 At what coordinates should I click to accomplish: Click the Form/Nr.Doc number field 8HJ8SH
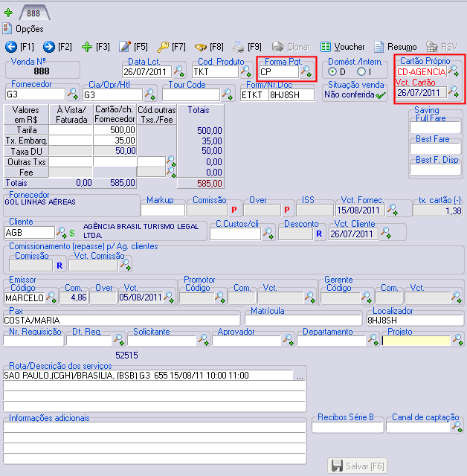click(292, 95)
